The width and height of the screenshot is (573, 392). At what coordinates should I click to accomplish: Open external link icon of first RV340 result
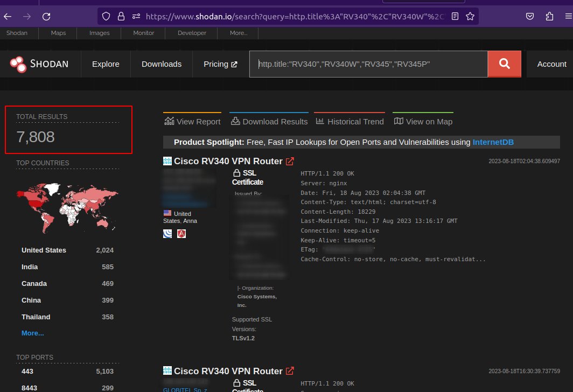[290, 161]
